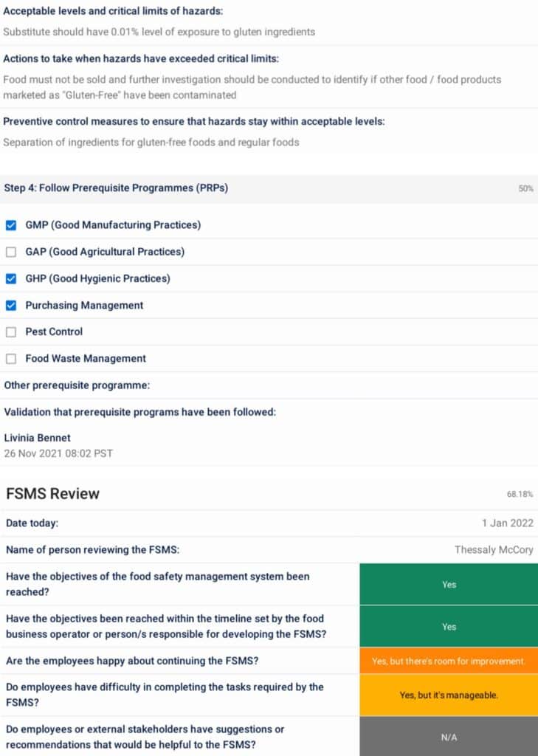Expand the FSMS Review section header
Viewport: 538px width, 756px height.
tap(52, 494)
